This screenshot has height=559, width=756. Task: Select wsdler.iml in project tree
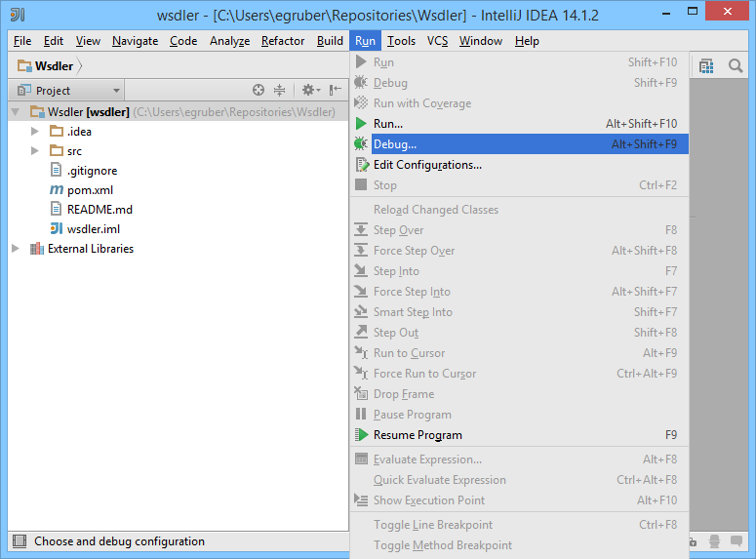[x=94, y=229]
